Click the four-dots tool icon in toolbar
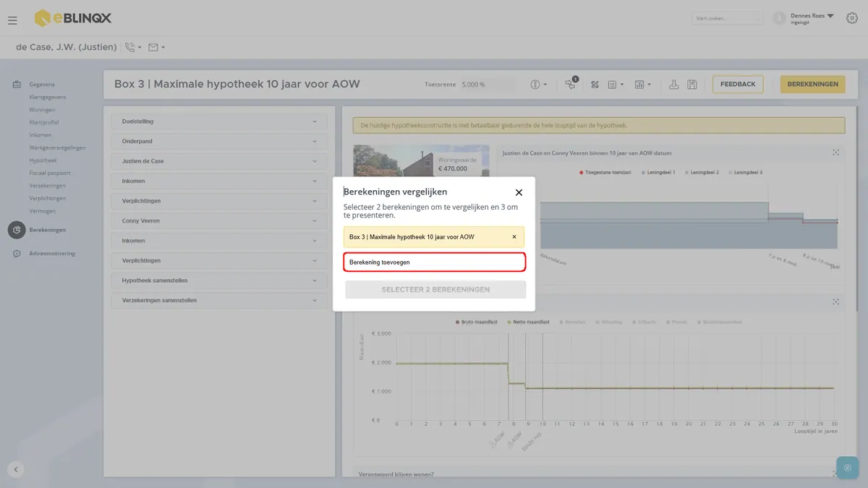 595,85
